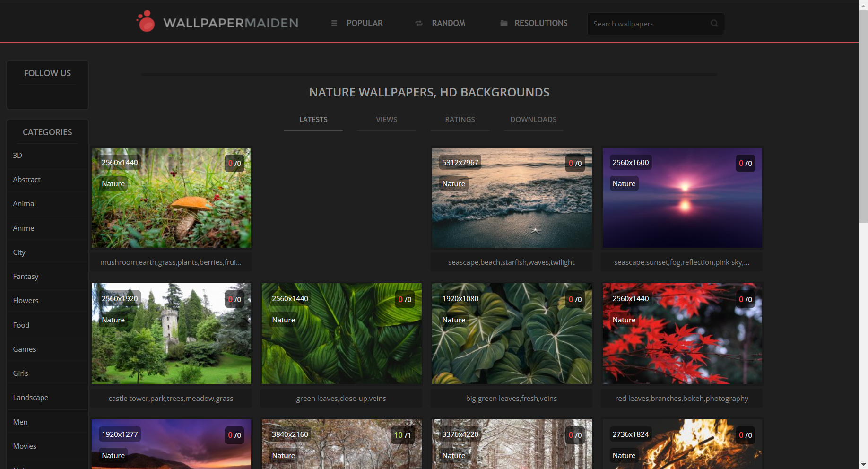Click the 1920x1277 resolution badge
Viewport: 868px width, 469px height.
coord(120,434)
